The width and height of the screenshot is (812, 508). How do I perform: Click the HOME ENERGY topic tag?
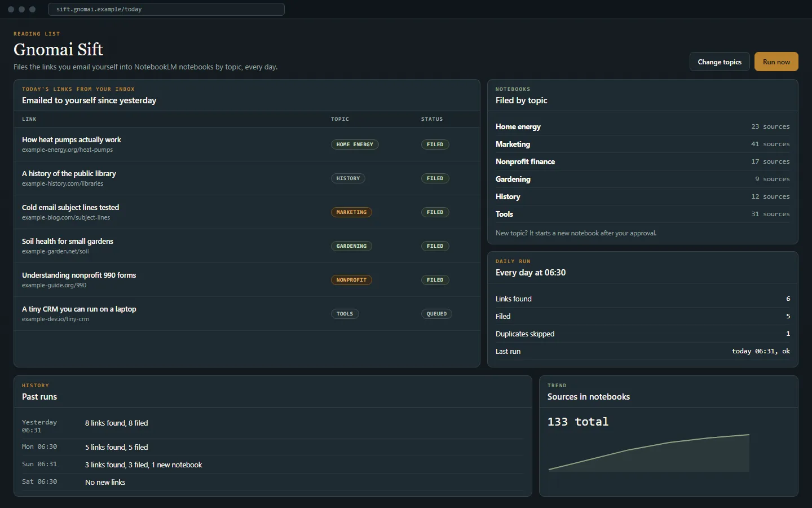pyautogui.click(x=355, y=144)
